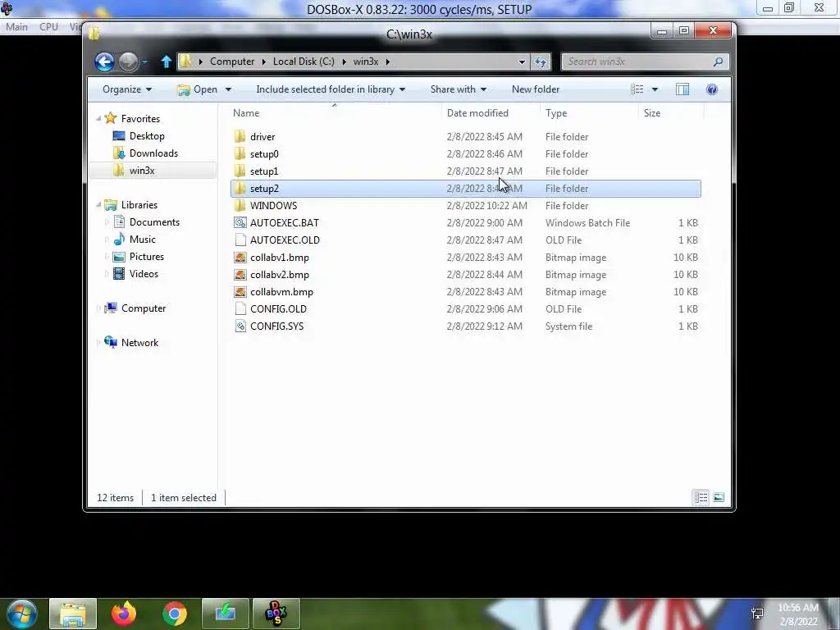The height and width of the screenshot is (630, 840).
Task: Click the network tray icon
Action: pos(757,614)
